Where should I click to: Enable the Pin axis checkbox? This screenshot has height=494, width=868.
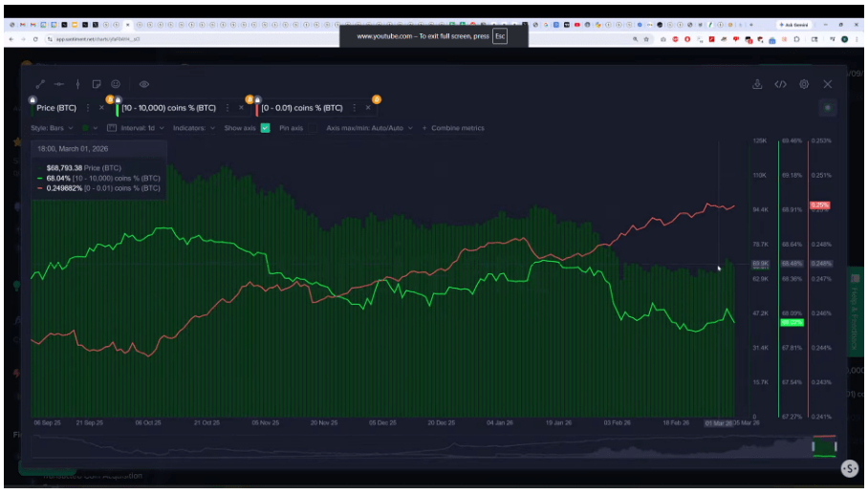(x=312, y=128)
